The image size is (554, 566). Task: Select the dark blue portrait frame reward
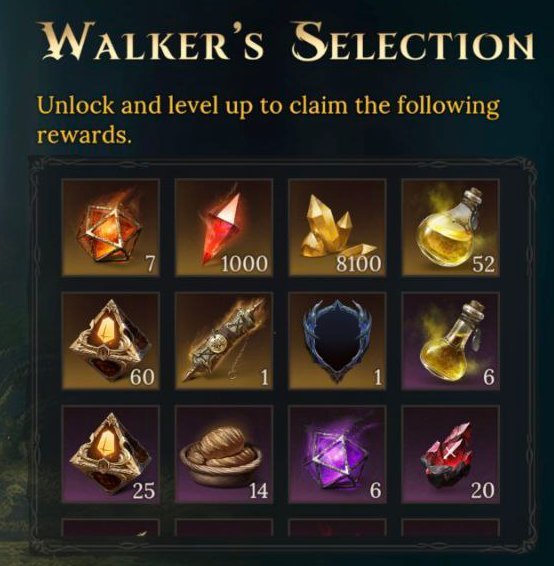coord(337,341)
